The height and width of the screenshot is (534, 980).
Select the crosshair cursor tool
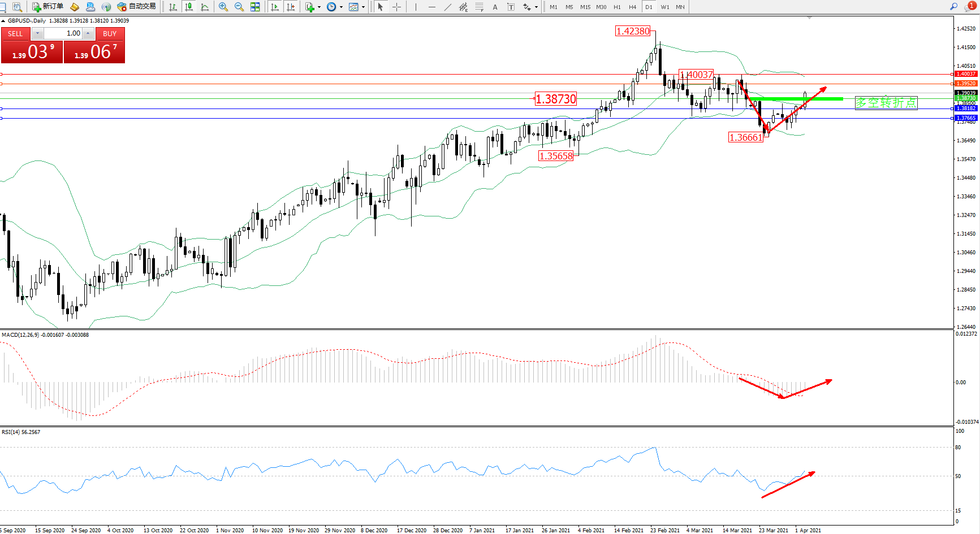tap(397, 7)
